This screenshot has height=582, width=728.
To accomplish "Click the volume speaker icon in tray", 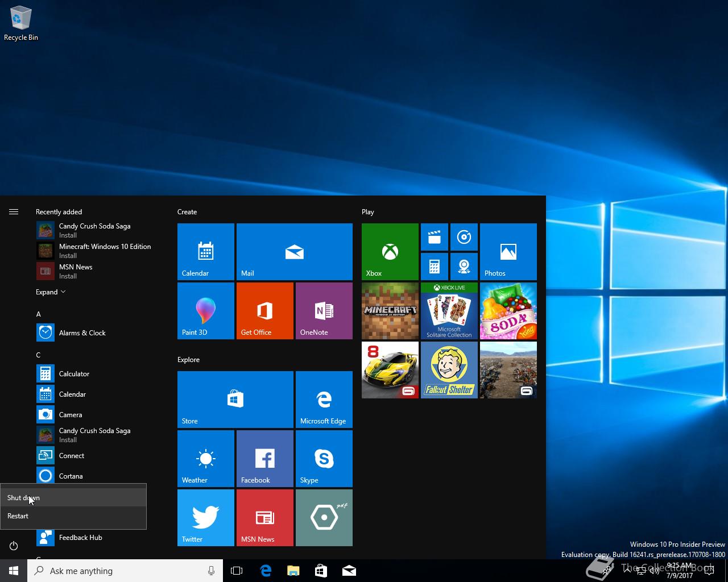I will click(x=654, y=571).
